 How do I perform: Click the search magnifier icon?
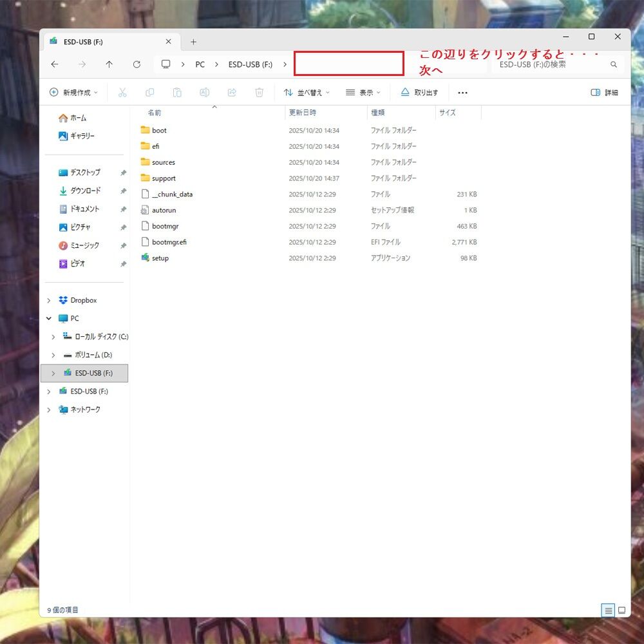pyautogui.click(x=614, y=64)
